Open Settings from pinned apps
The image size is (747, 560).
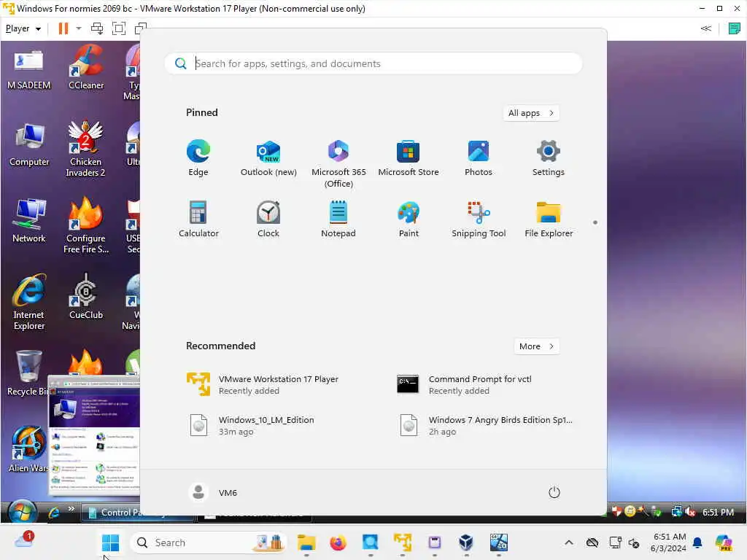(x=549, y=158)
